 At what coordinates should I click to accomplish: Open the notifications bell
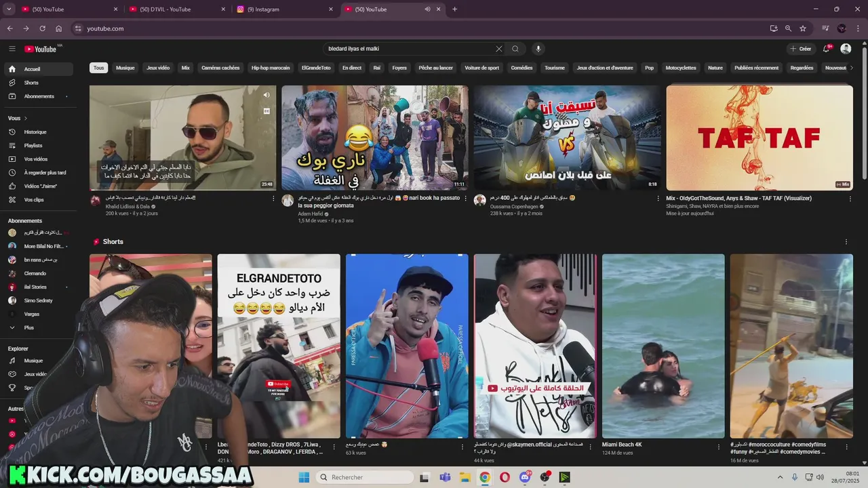tap(826, 49)
